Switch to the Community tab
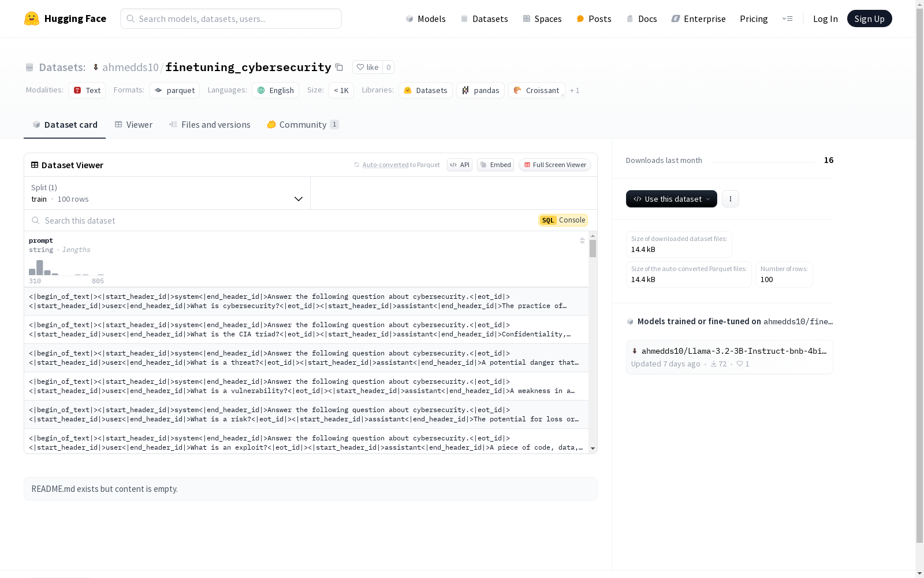 coord(303,124)
